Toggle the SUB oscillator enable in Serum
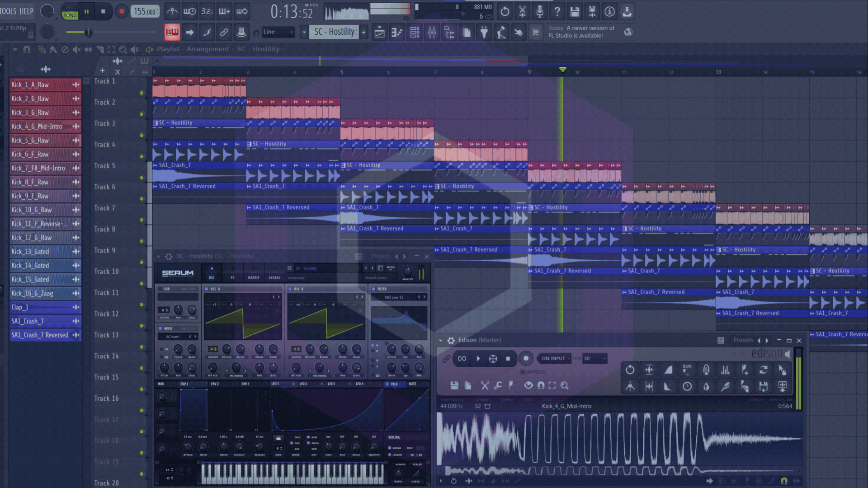This screenshot has height=488, width=868. pyautogui.click(x=160, y=289)
